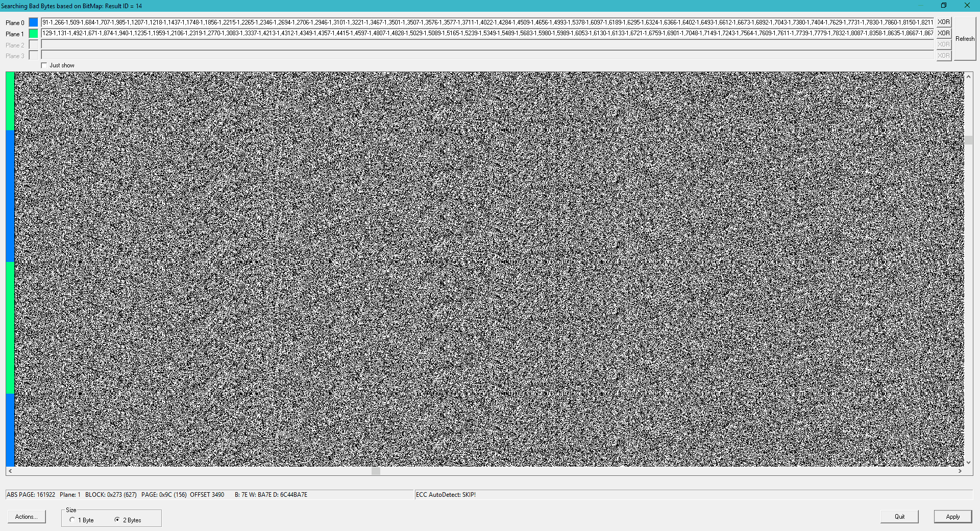Click the horizontal scrollbar left arrow
Image resolution: width=980 pixels, height=531 pixels.
[x=10, y=471]
